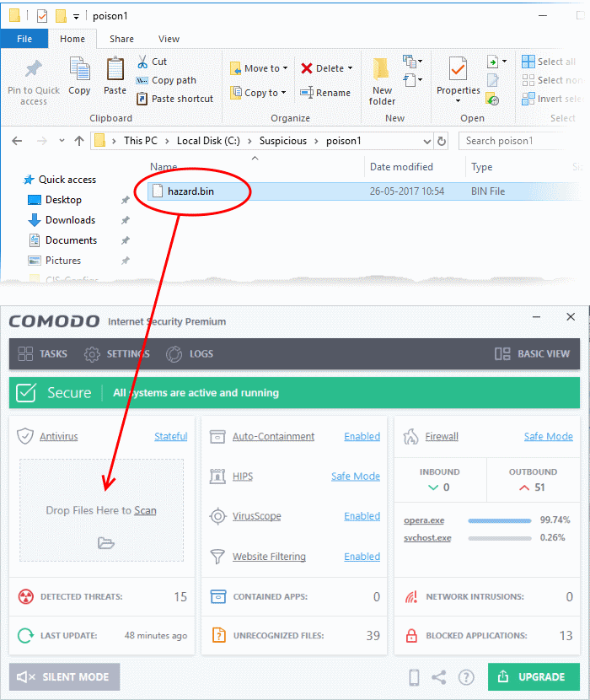The height and width of the screenshot is (700, 590).
Task: Open the File tab in Explorer
Action: 24,39
